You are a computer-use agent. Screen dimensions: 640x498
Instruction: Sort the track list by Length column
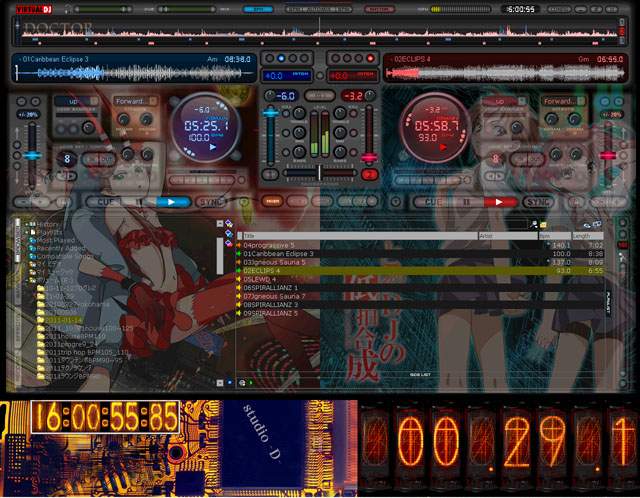(587, 236)
